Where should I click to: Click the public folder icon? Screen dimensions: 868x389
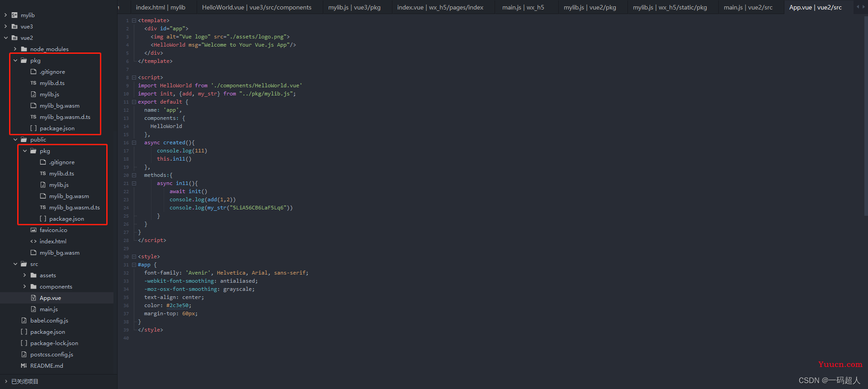[x=24, y=139]
